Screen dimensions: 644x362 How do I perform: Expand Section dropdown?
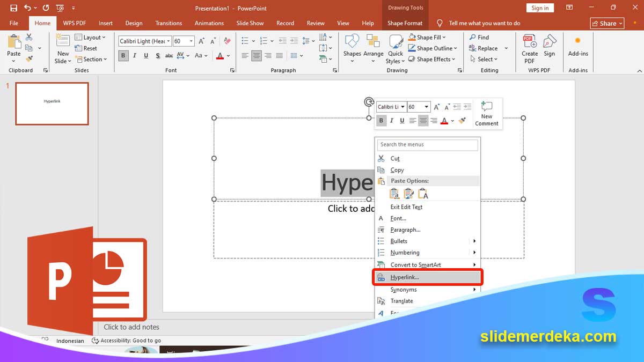click(91, 59)
